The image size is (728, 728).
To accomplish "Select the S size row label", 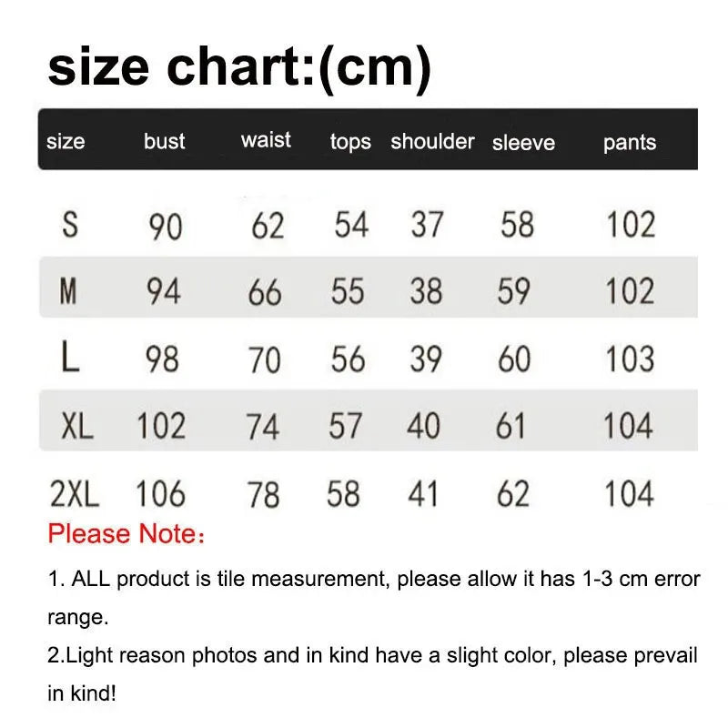I will click(x=70, y=225).
